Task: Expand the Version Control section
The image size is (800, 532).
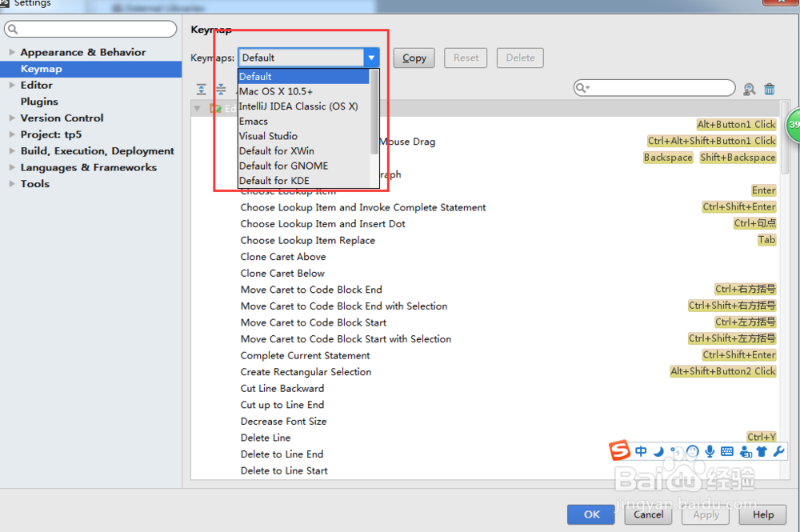Action: pyautogui.click(x=12, y=118)
